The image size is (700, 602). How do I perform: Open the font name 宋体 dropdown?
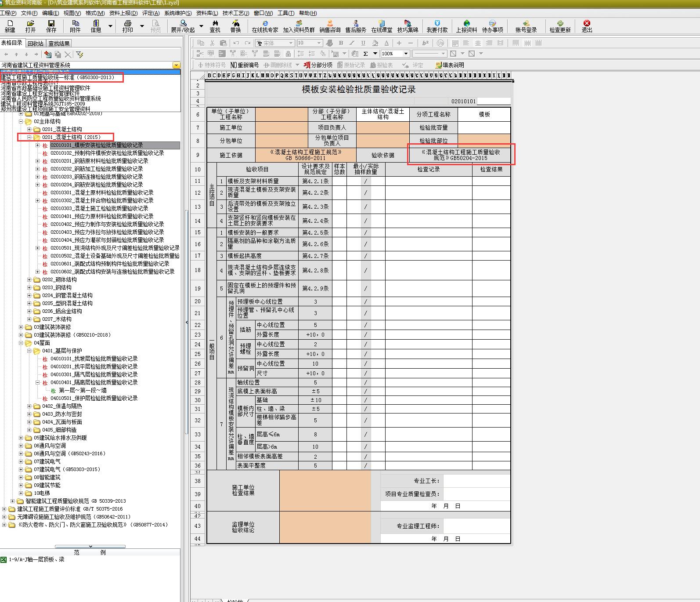[x=291, y=43]
